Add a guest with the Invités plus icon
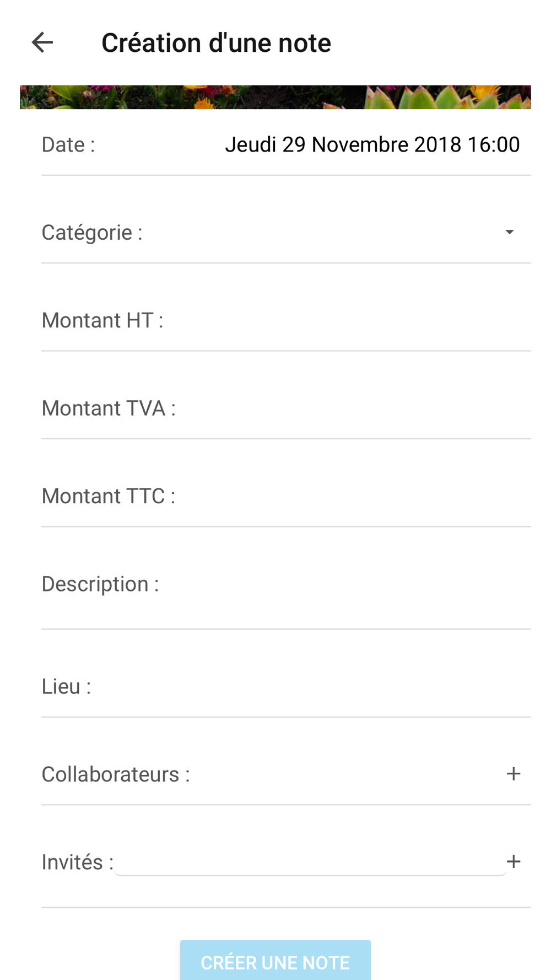 click(x=513, y=861)
